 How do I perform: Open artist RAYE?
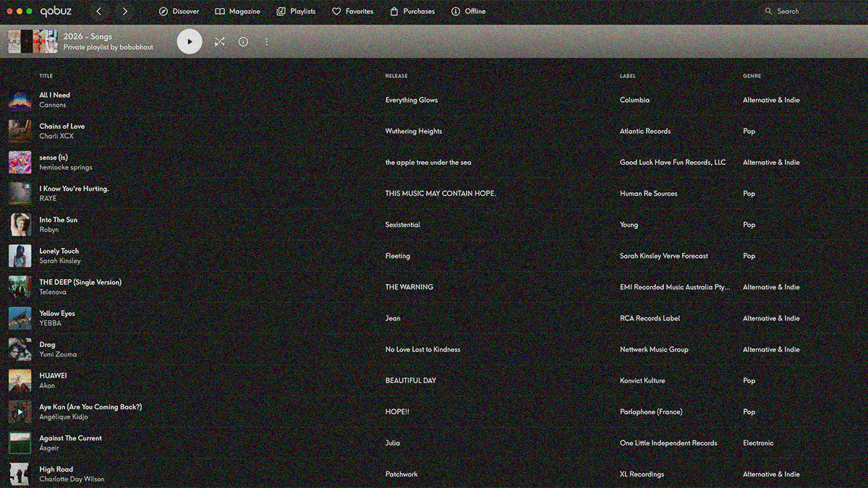point(48,199)
